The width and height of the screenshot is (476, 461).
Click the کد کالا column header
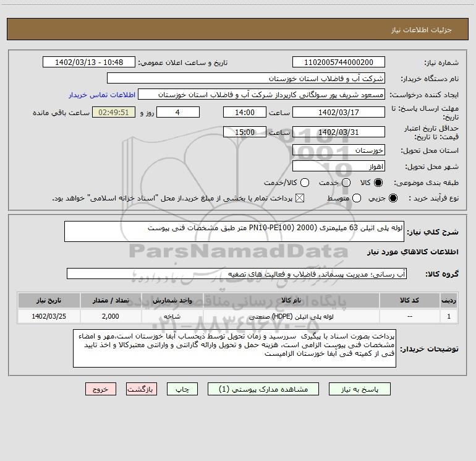coord(409,301)
